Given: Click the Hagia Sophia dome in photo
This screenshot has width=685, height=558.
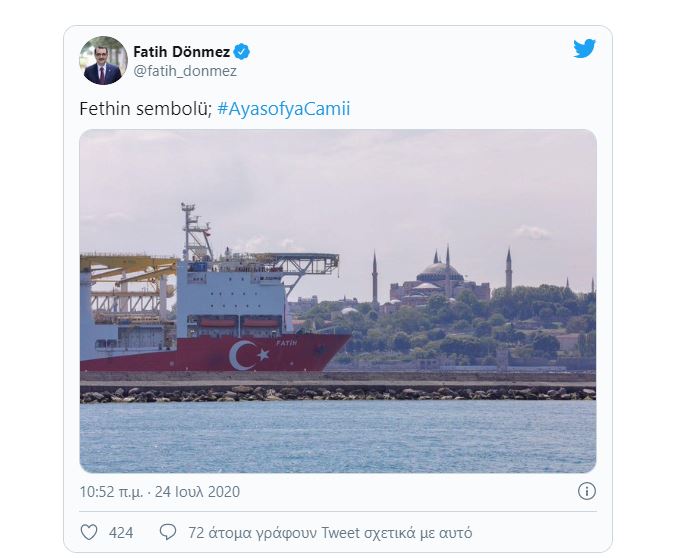Looking at the screenshot, I should pyautogui.click(x=439, y=272).
